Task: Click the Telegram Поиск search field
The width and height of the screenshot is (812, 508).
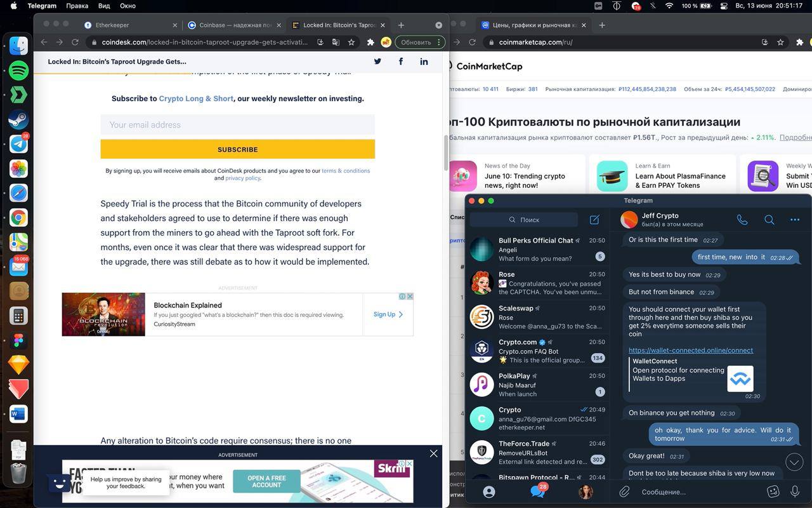Action: 524,220
